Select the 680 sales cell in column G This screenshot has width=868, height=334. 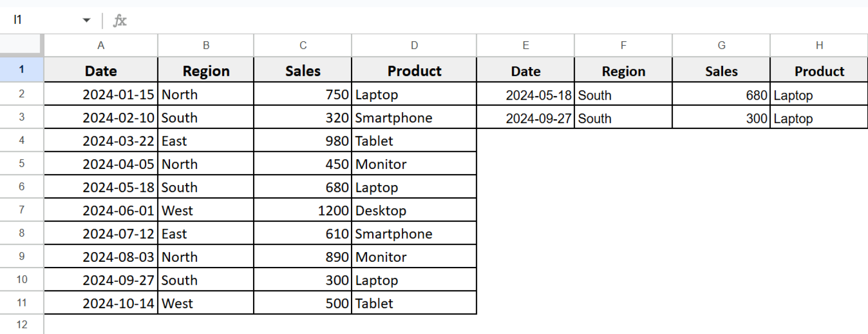721,94
